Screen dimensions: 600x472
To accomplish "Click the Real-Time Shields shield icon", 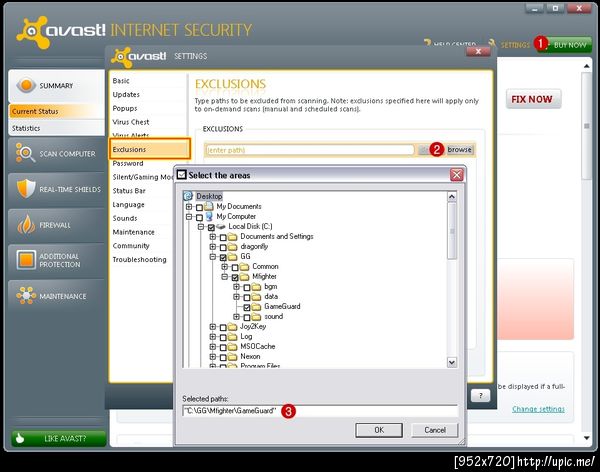I will coord(26,189).
